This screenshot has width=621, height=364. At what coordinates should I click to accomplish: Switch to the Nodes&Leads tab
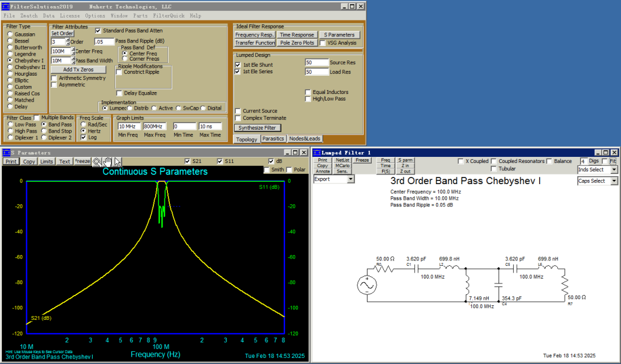click(304, 139)
